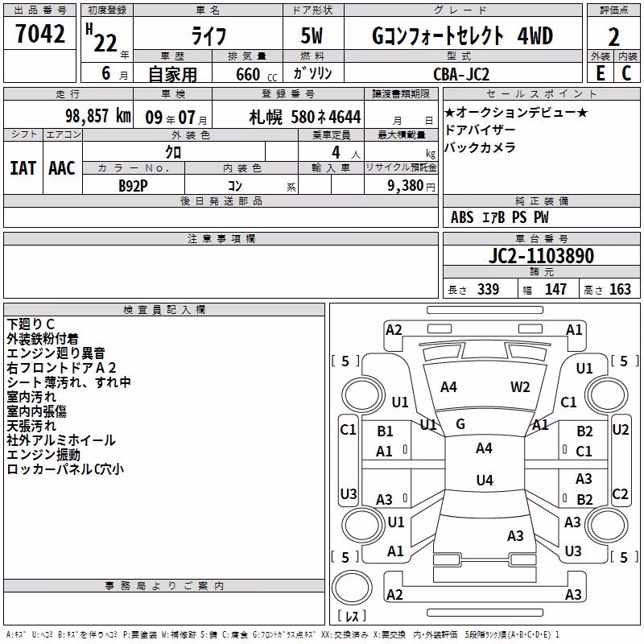Click the lot number 7042

coord(40,34)
